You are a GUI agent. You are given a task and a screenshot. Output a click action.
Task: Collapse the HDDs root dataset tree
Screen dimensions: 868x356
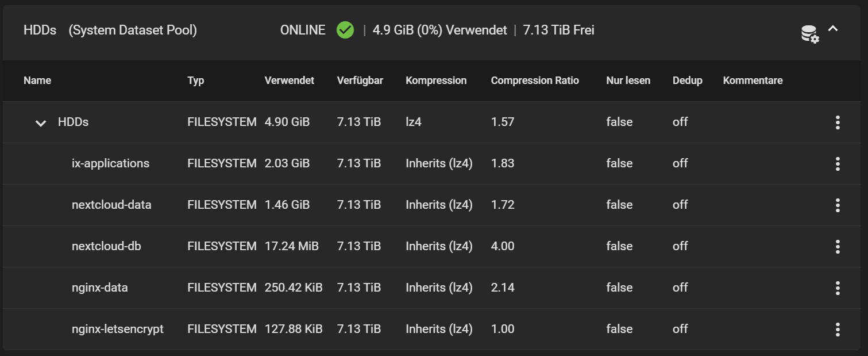[x=41, y=123]
